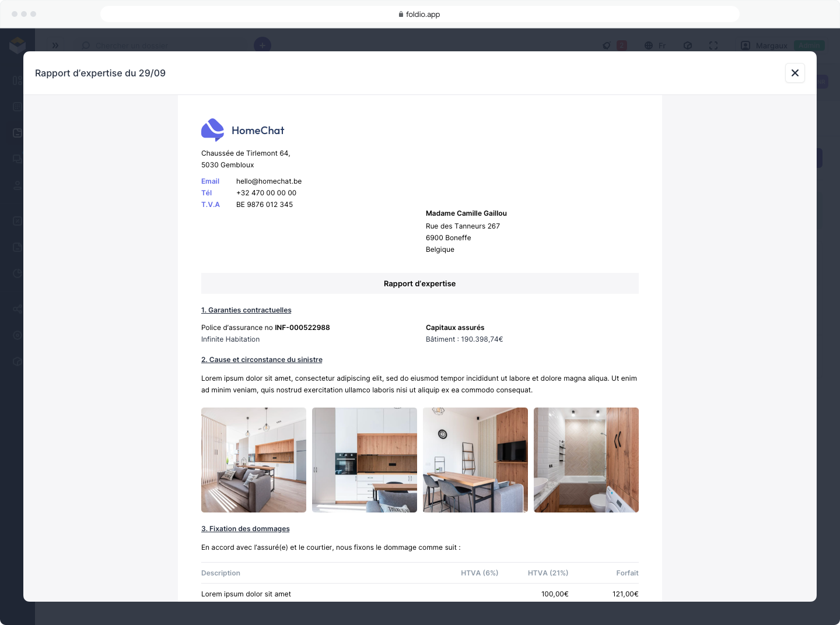Open the Fr language selector

click(655, 45)
